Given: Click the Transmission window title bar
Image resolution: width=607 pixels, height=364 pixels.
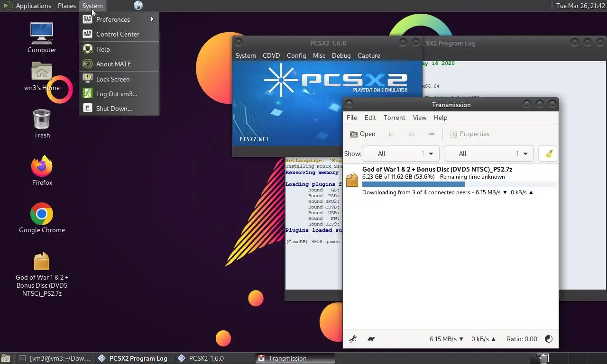Looking at the screenshot, I should (x=451, y=104).
